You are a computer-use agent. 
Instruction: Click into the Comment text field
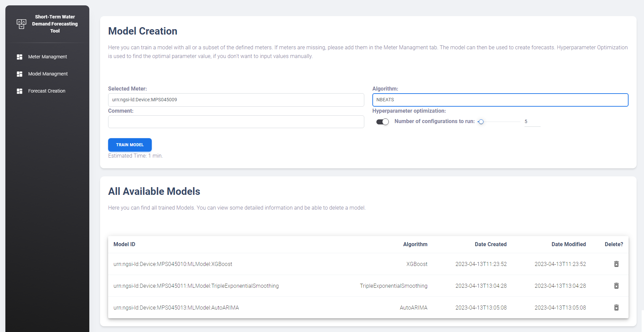point(236,122)
